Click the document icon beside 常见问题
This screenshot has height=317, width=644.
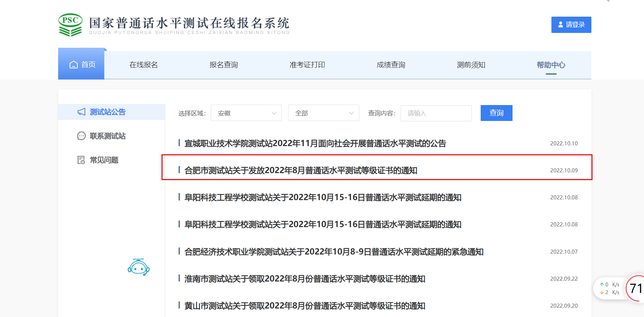pos(81,160)
